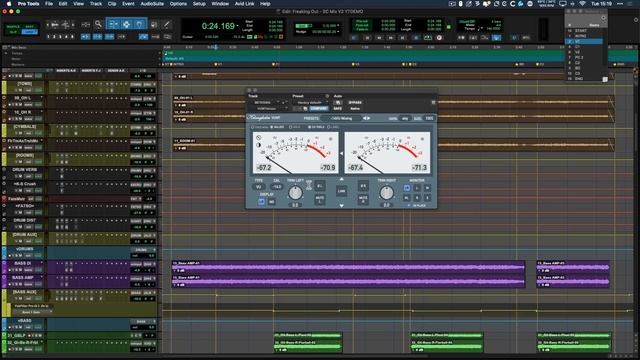This screenshot has width=640, height=360.
Task: Toggle MUTE L in VUMT plugin
Action: tap(320, 200)
